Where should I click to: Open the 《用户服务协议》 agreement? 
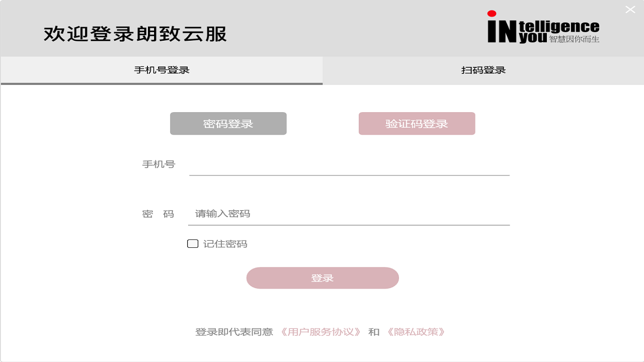320,332
